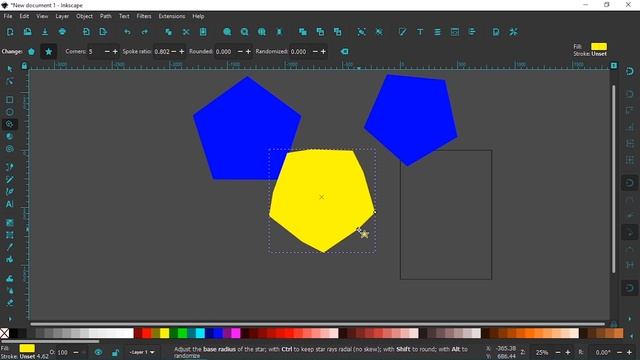Increase the Rounded value
Image resolution: width=640 pixels, height=360 pixels.
point(248,51)
